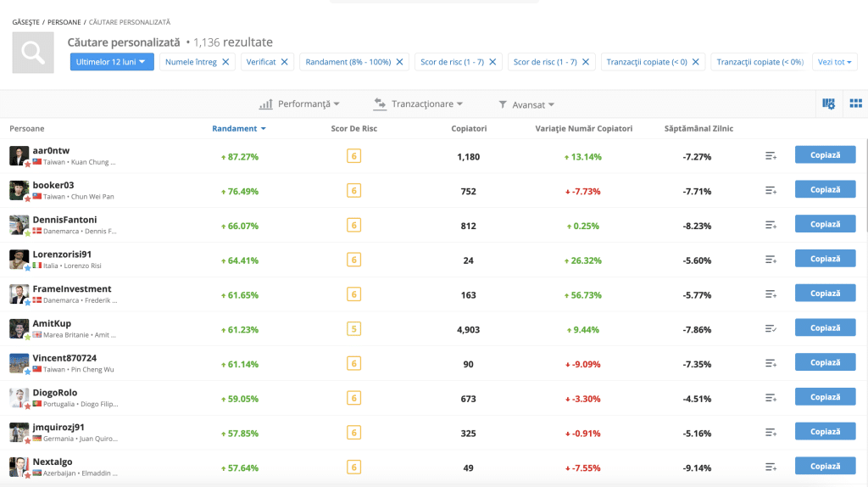Click the CĂUTARE PERSONALIZATĂ breadcrumb

pos(130,22)
